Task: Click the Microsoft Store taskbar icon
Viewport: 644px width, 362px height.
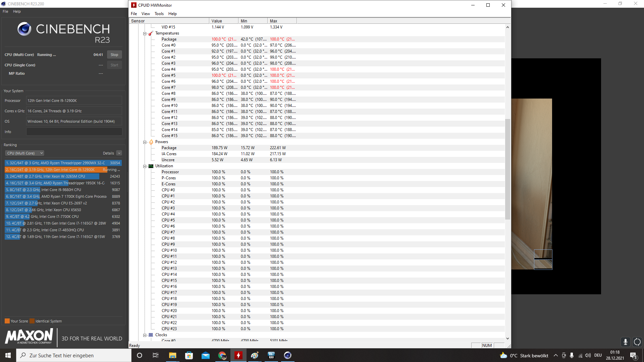Action: click(189, 355)
